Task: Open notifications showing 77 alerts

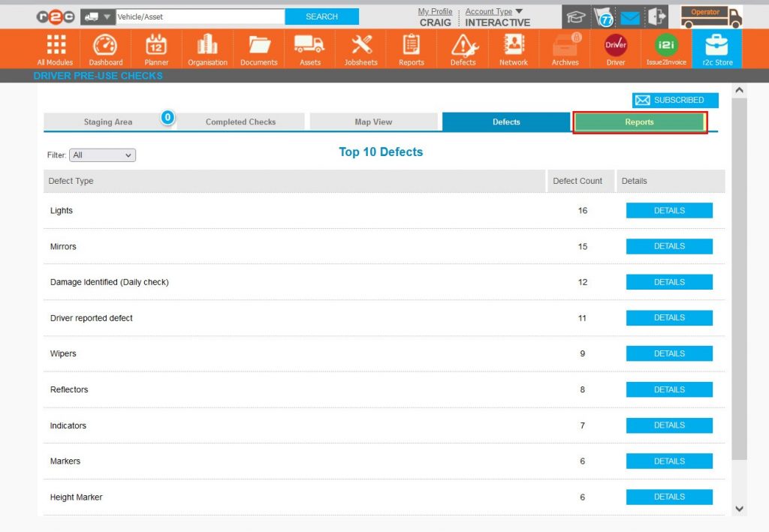Action: point(603,15)
